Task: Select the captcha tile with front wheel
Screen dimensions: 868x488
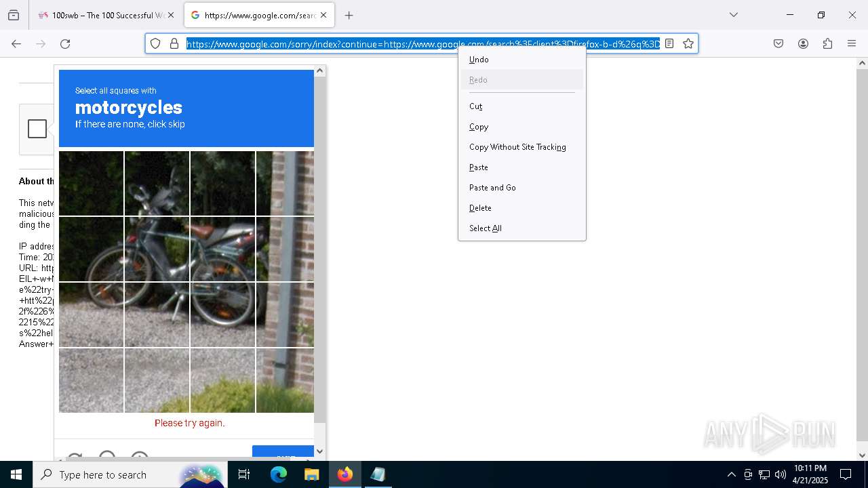Action: [91, 249]
